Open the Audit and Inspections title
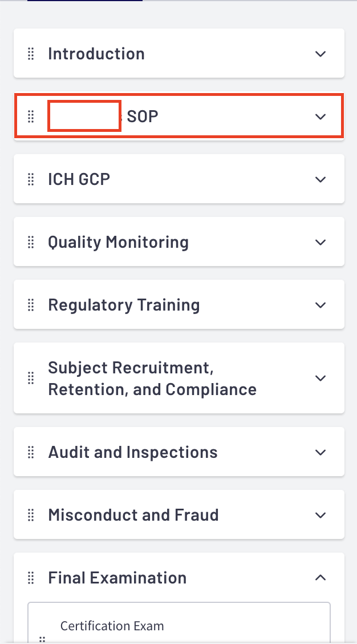 (x=133, y=452)
